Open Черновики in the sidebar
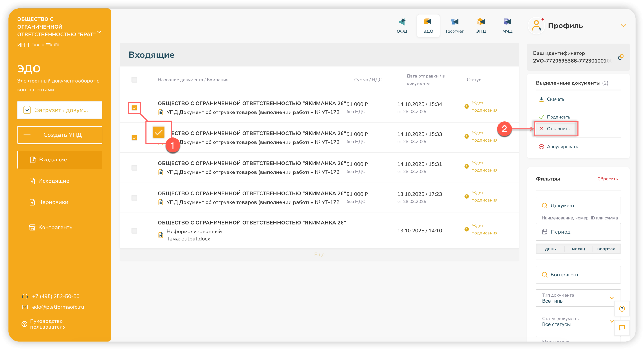The image size is (644, 350). pos(53,202)
